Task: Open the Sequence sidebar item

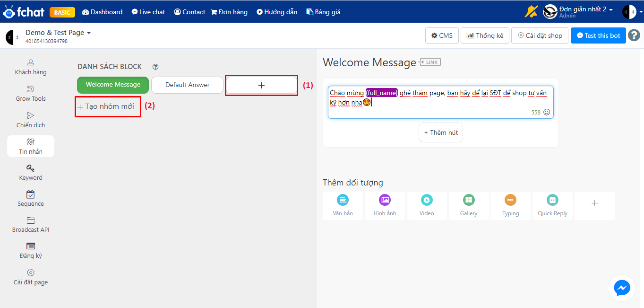Action: coord(31,199)
